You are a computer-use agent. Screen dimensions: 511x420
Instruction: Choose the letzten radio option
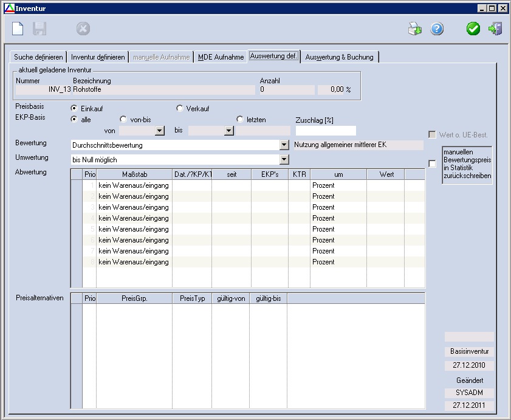[x=240, y=120]
